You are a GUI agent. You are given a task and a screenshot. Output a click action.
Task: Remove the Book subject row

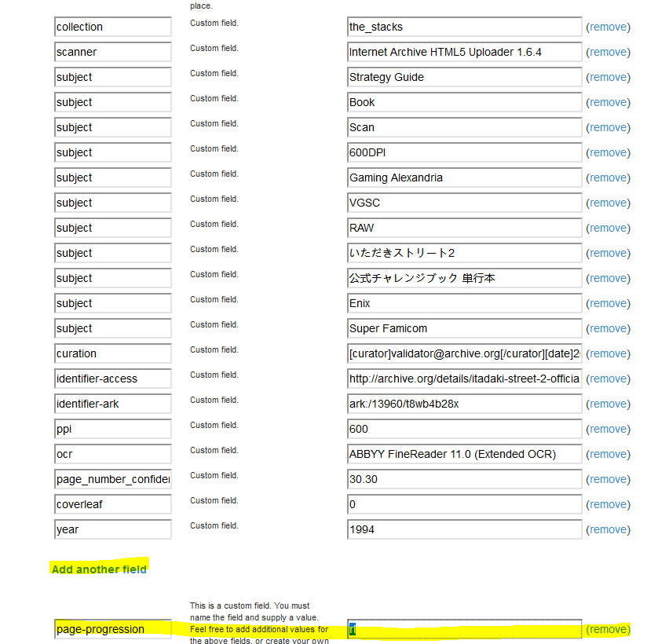coord(609,102)
